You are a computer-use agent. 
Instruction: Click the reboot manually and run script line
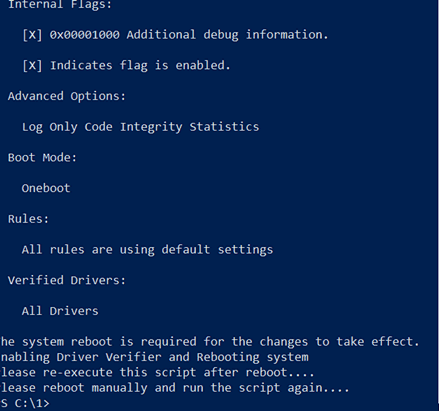175,388
